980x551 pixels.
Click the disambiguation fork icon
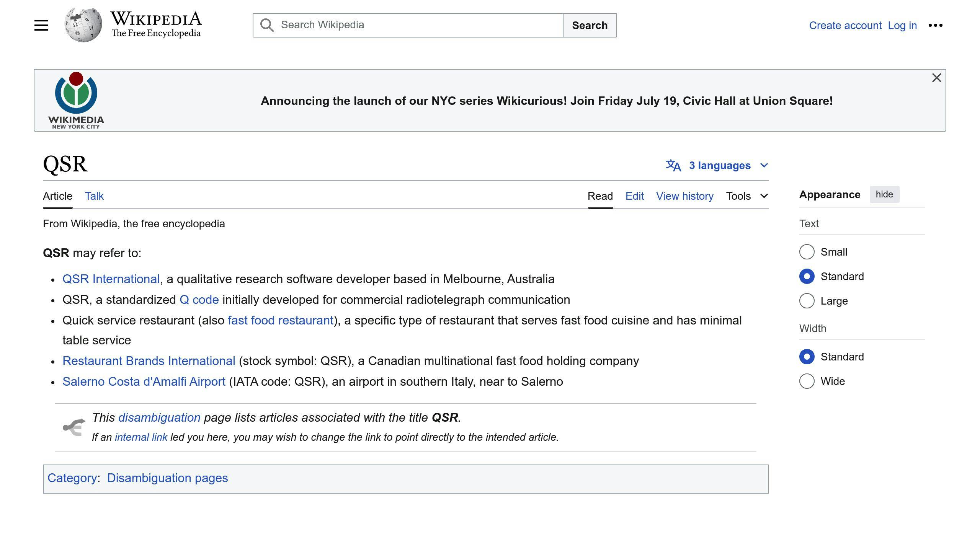click(74, 427)
